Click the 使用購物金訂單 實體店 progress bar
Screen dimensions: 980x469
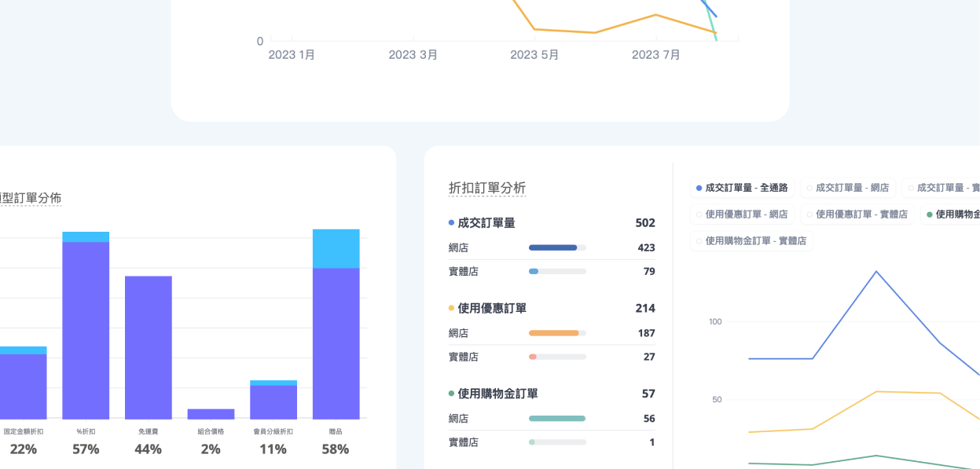point(557,442)
